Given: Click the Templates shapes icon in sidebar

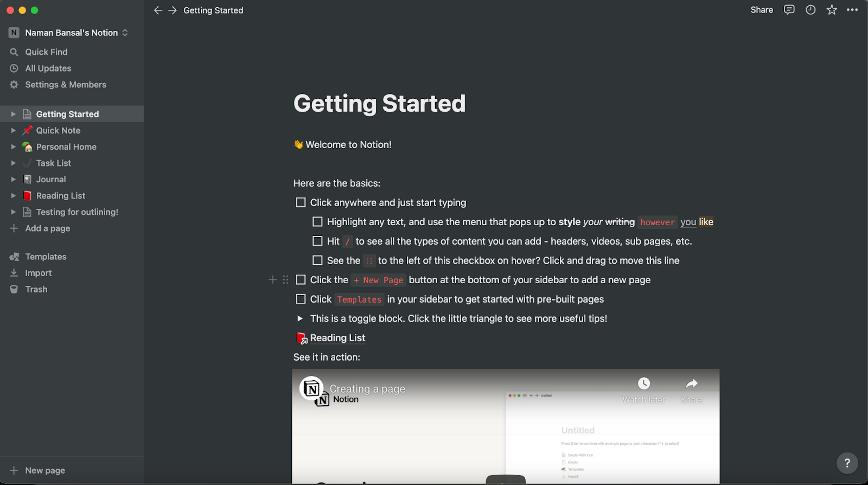Looking at the screenshot, I should tap(14, 257).
